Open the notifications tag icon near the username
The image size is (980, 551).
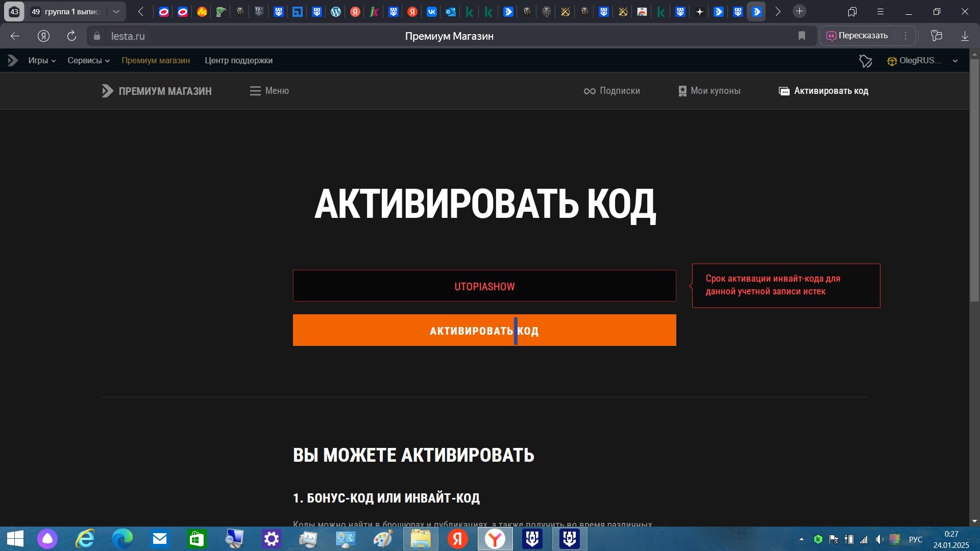865,61
